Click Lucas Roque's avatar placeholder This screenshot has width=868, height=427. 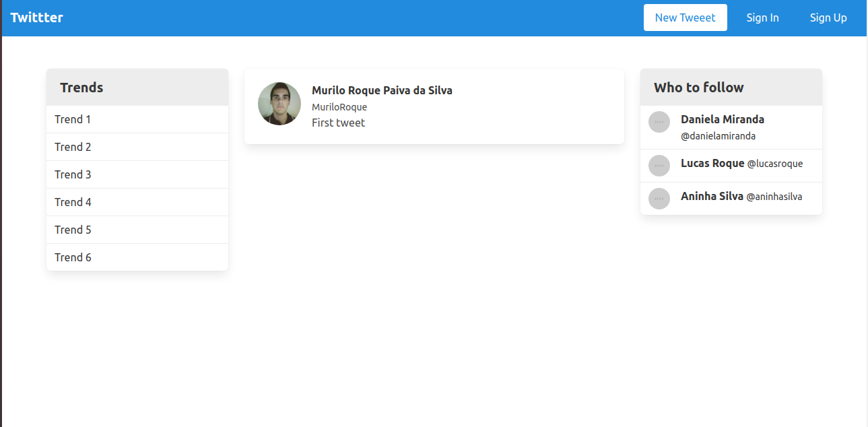click(x=659, y=166)
